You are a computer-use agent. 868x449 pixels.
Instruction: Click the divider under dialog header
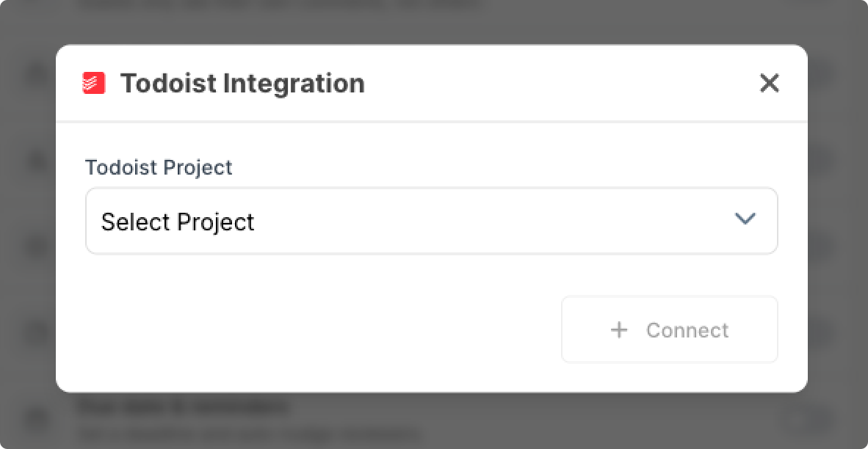(x=431, y=121)
